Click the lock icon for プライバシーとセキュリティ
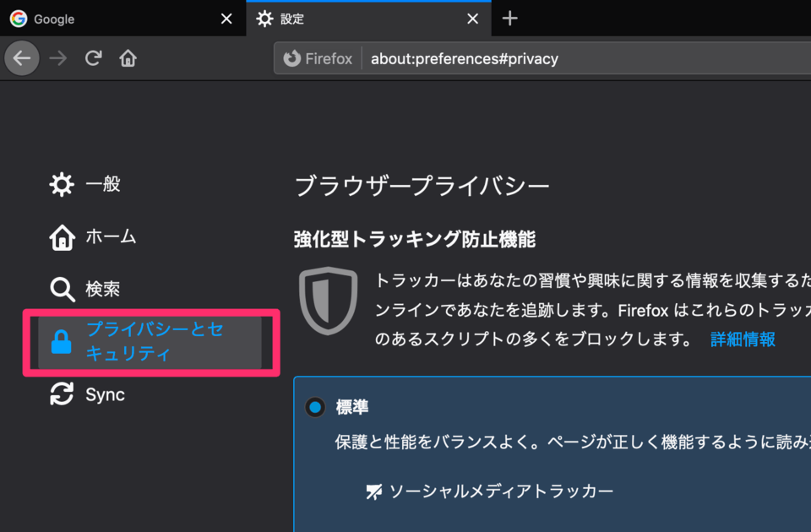The width and height of the screenshot is (811, 532). click(x=62, y=342)
